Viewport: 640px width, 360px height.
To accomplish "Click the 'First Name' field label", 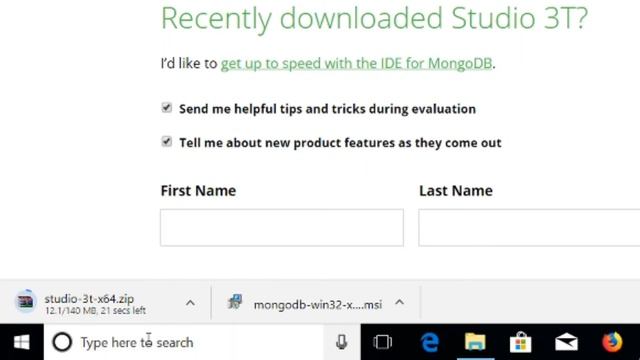I will coord(198,191).
